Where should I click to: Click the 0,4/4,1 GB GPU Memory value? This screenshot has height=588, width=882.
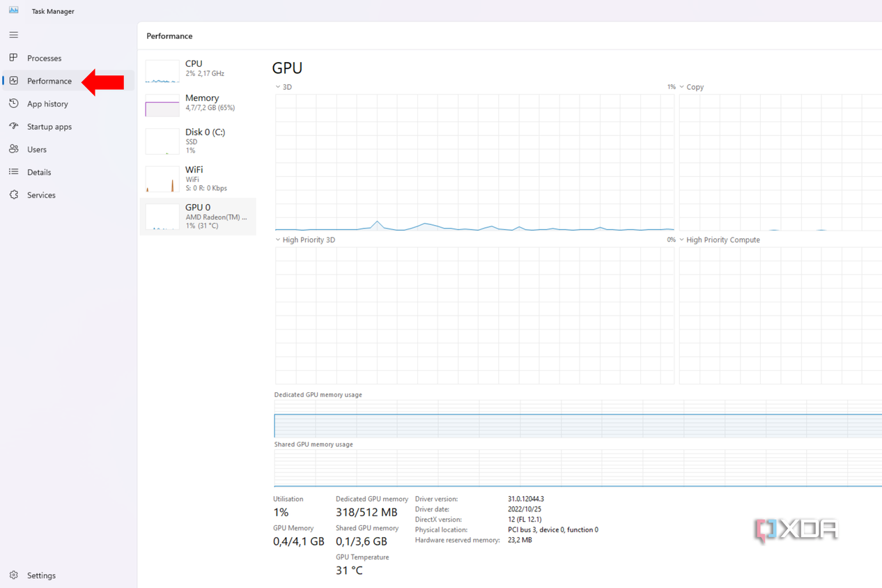point(299,541)
